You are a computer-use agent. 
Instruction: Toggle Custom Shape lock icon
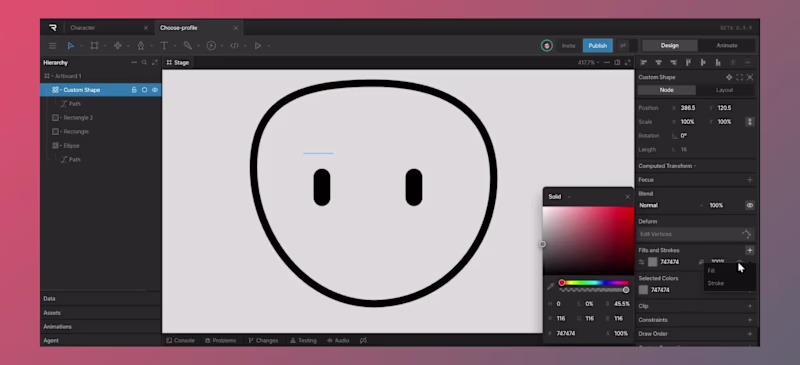(134, 90)
